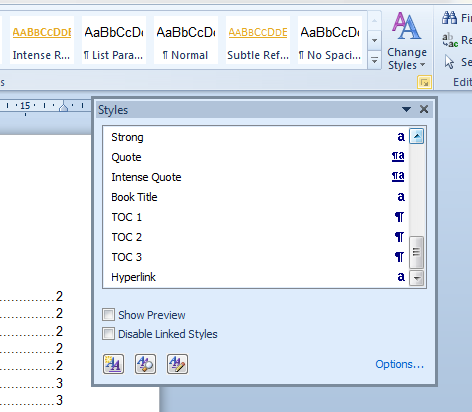Image resolution: width=472 pixels, height=412 pixels.
Task: Open the Styles pane options dropdown arrow
Action: click(x=406, y=109)
